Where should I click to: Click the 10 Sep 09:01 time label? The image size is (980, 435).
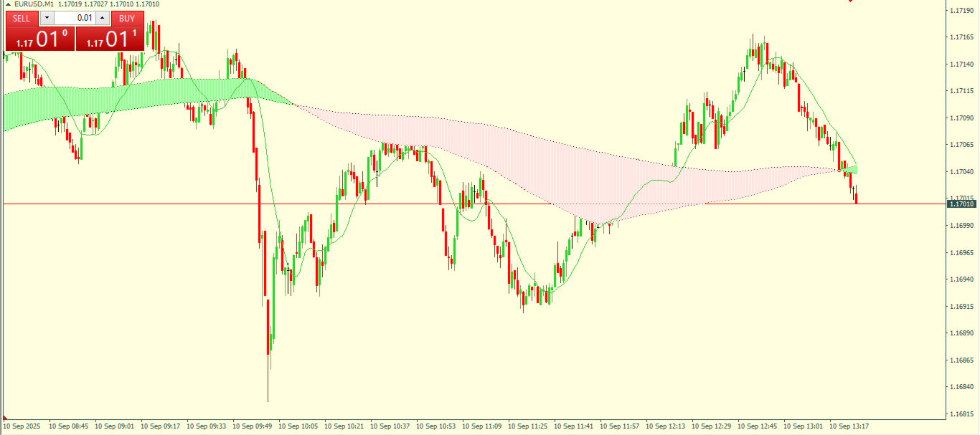[x=115, y=426]
